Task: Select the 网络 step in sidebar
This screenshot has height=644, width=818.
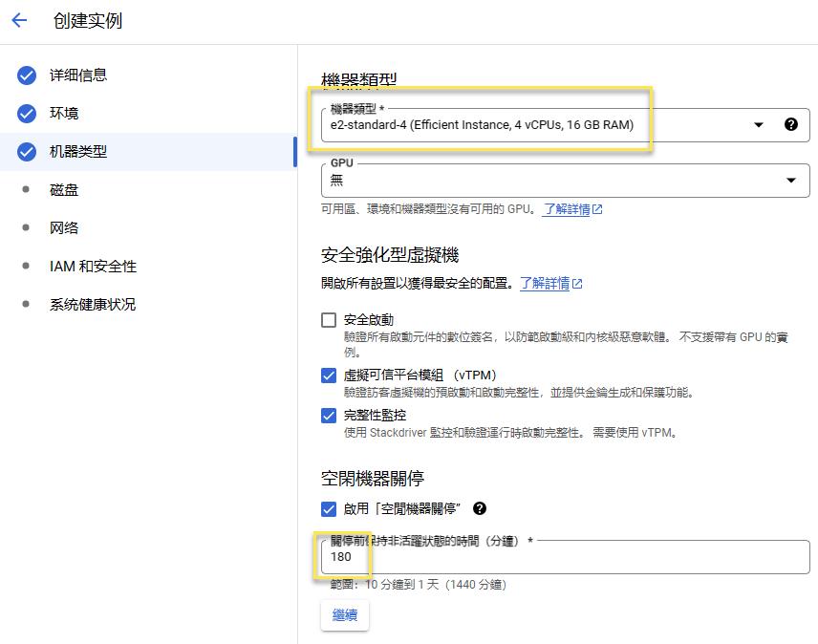Action: (64, 228)
